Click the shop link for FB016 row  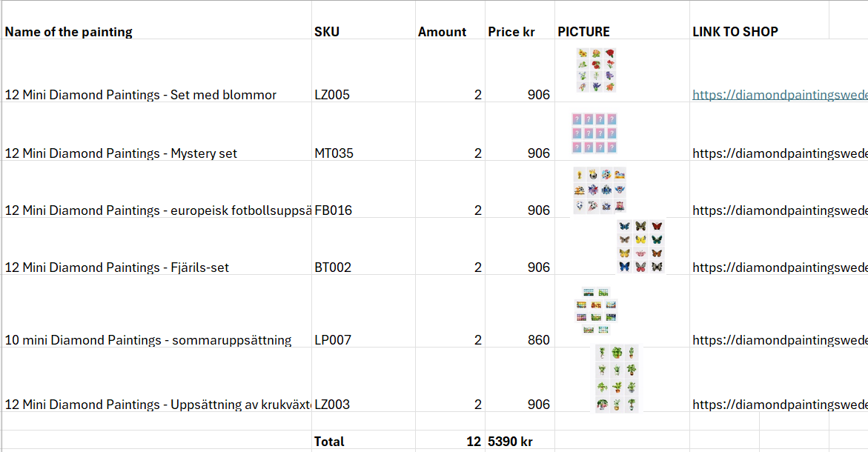pos(778,210)
